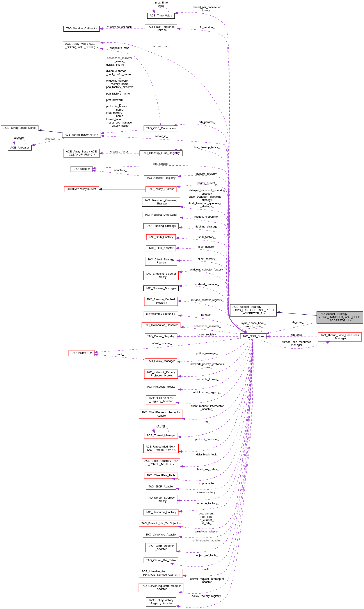Select the TAO_ZIOP_Adapter node
364x609 pixels.
pos(161,487)
